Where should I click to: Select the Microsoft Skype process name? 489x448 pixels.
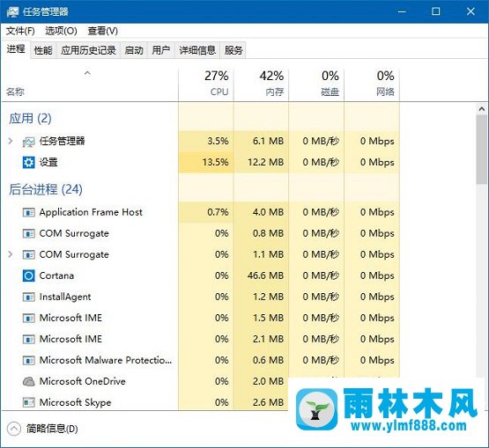pyautogui.click(x=75, y=402)
